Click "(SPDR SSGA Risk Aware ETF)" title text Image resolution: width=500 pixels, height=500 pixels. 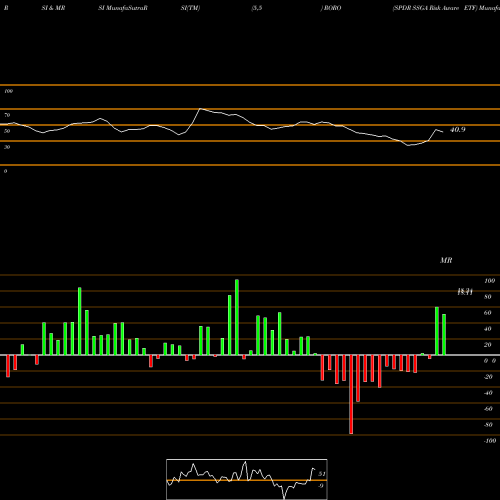click(x=435, y=8)
